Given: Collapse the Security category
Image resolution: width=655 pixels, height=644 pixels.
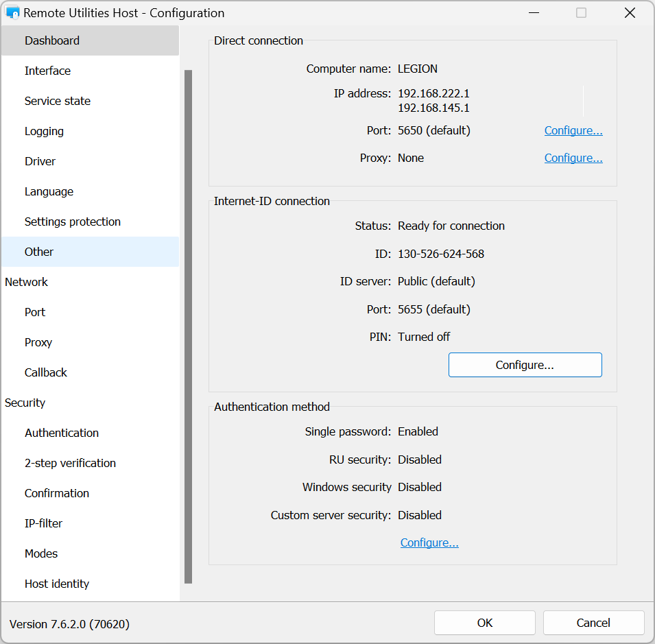Looking at the screenshot, I should point(25,403).
